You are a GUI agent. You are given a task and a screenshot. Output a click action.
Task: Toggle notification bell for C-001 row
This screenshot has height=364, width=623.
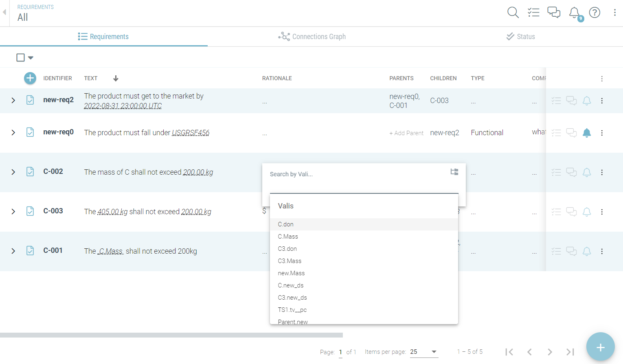587,251
